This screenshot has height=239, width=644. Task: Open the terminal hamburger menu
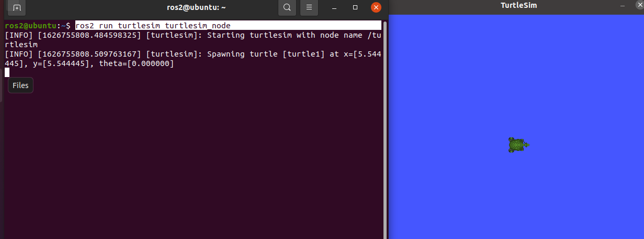[x=309, y=8]
